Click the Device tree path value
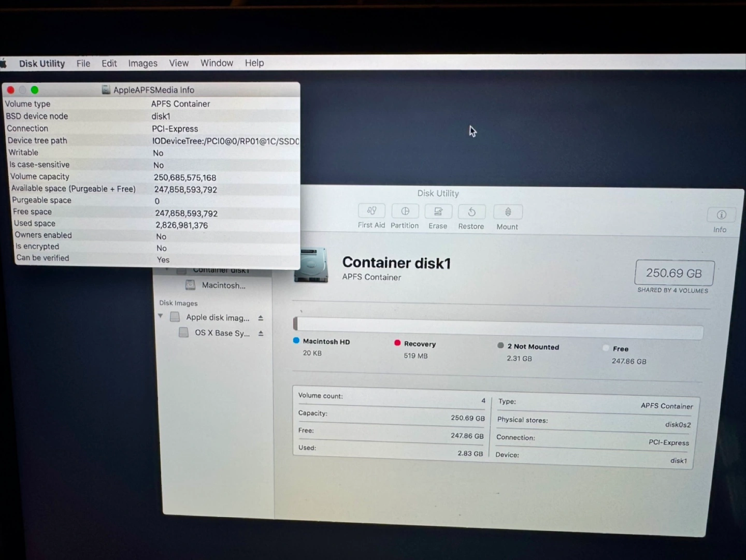Viewport: 746px width, 560px height. (x=226, y=141)
